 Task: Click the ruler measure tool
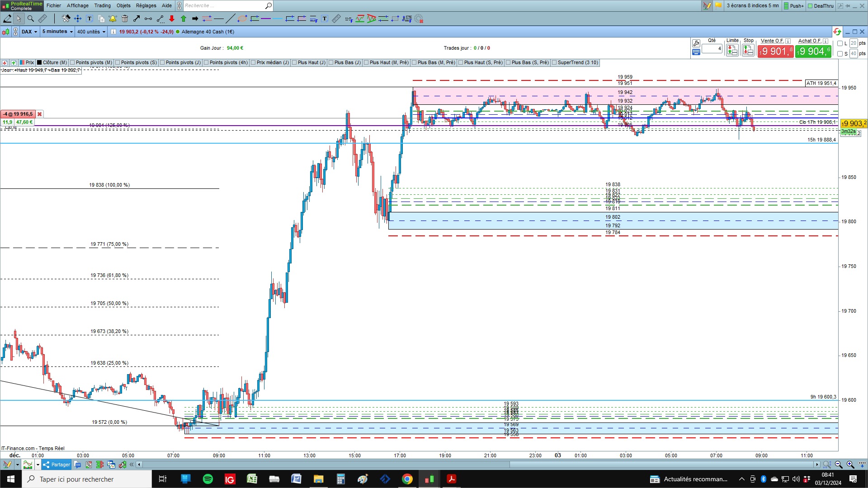(42, 19)
